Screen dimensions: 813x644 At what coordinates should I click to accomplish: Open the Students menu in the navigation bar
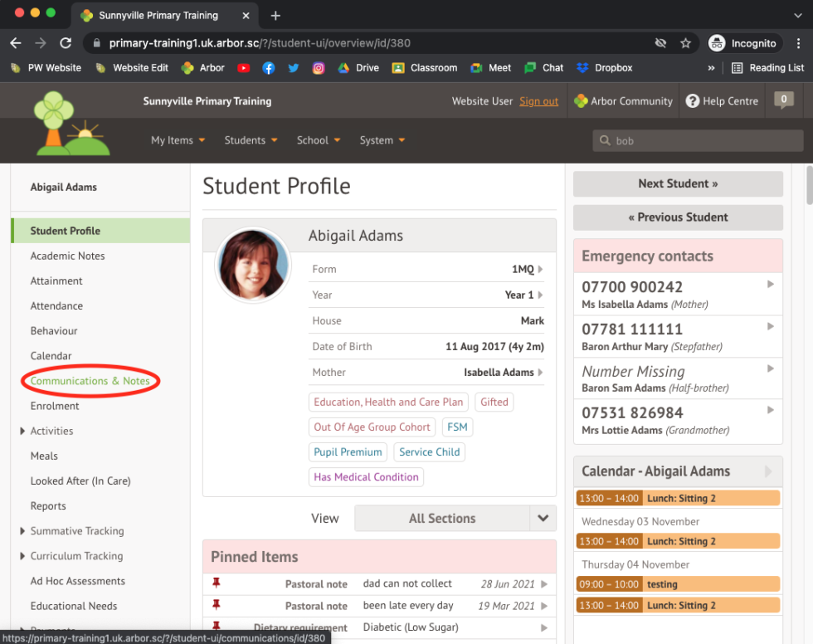[x=251, y=140]
